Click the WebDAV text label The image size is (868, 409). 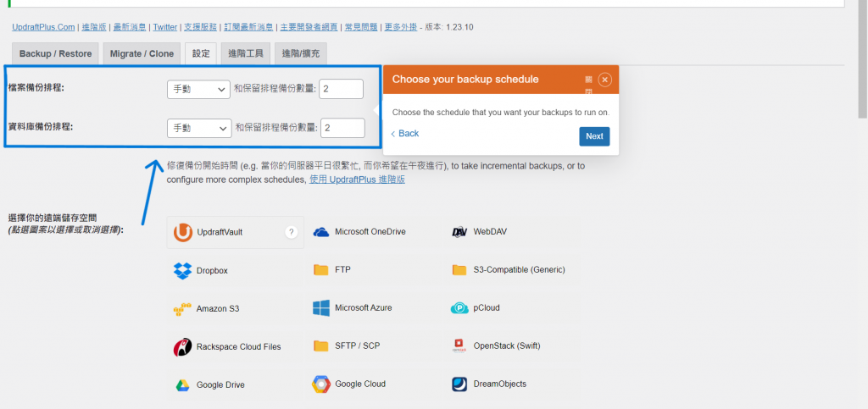click(x=490, y=231)
